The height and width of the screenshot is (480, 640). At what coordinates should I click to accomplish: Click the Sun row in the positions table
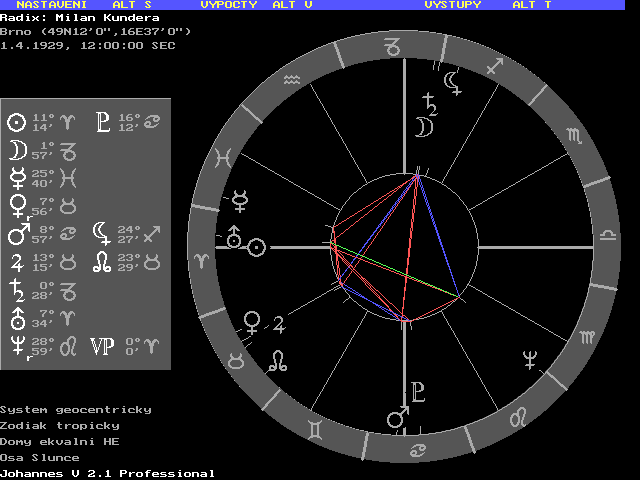point(41,123)
